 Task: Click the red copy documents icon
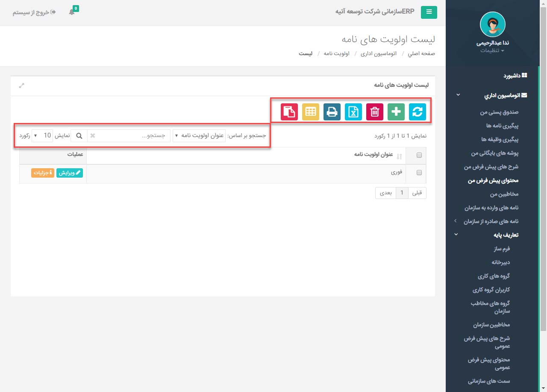289,112
